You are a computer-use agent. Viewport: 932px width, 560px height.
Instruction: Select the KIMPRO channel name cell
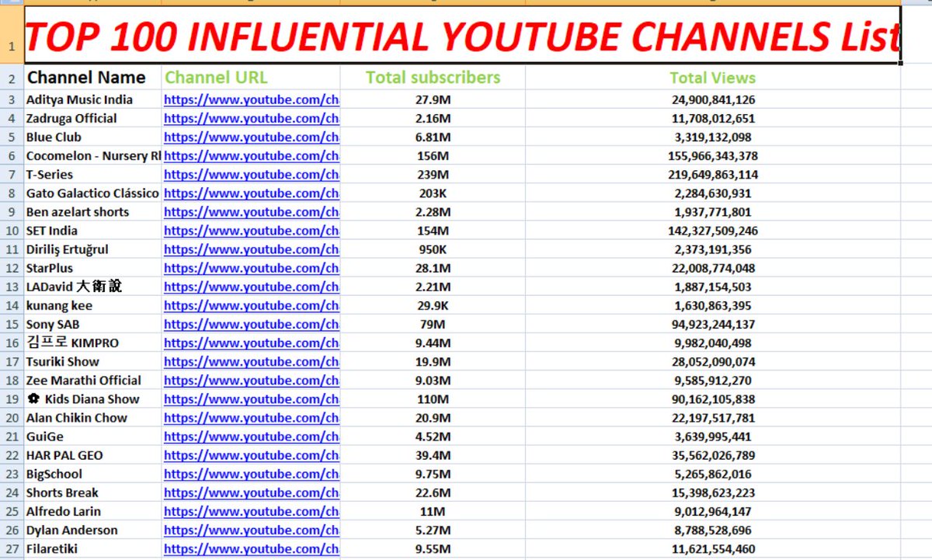point(92,343)
